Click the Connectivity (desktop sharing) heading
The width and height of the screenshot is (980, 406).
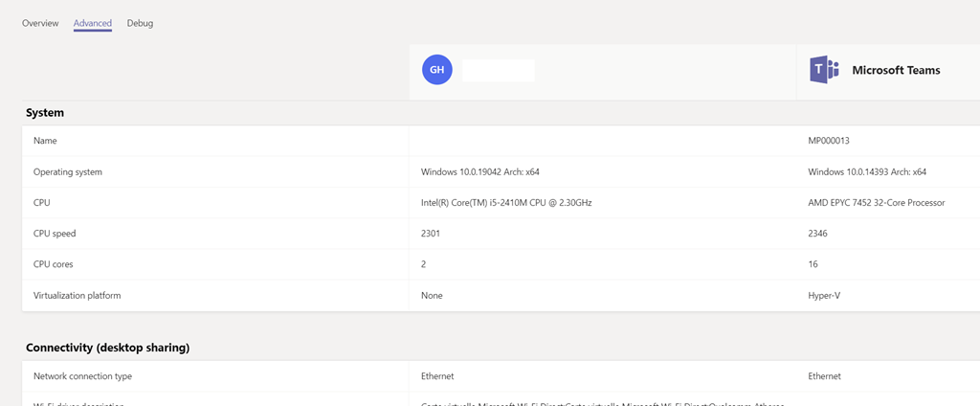click(x=107, y=348)
